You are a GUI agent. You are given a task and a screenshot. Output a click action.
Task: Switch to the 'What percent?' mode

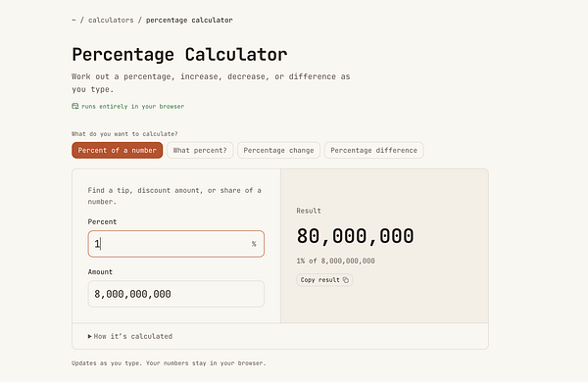point(200,150)
